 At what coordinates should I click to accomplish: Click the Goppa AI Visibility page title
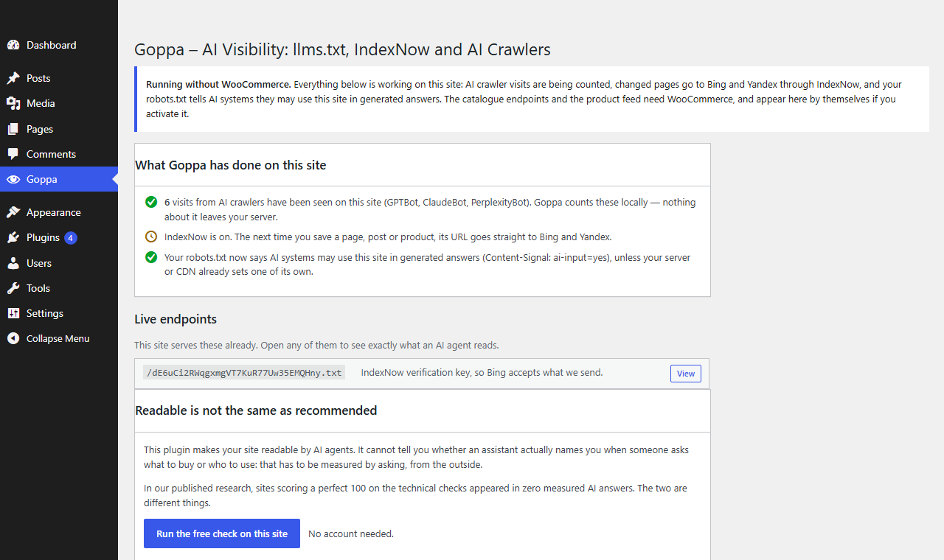tap(342, 50)
